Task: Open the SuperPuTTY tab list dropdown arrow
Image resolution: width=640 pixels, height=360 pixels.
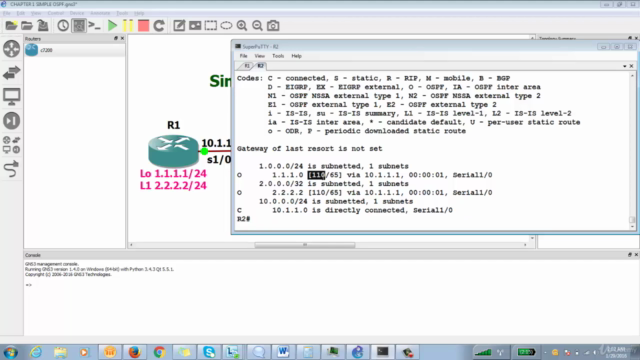Action: (x=624, y=66)
